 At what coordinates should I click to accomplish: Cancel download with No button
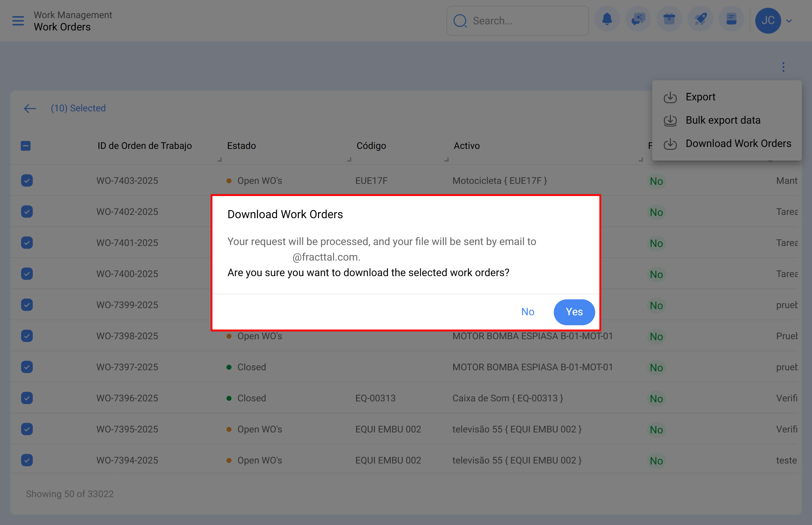pos(528,312)
